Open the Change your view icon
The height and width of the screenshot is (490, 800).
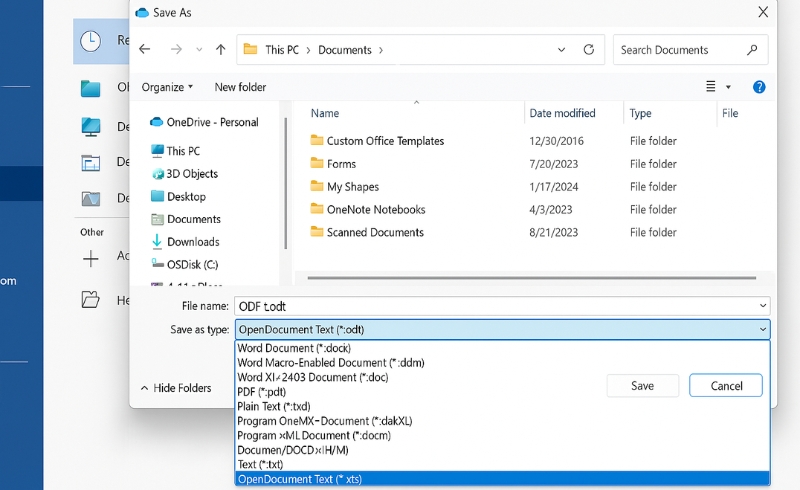point(712,87)
